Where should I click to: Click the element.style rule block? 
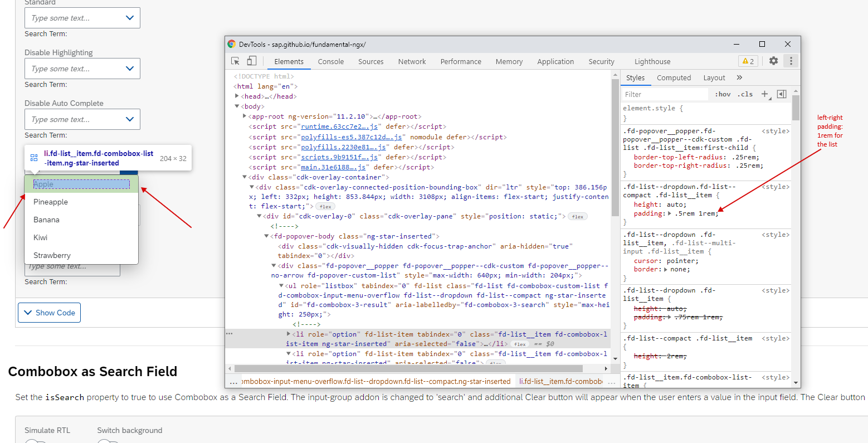[706, 113]
